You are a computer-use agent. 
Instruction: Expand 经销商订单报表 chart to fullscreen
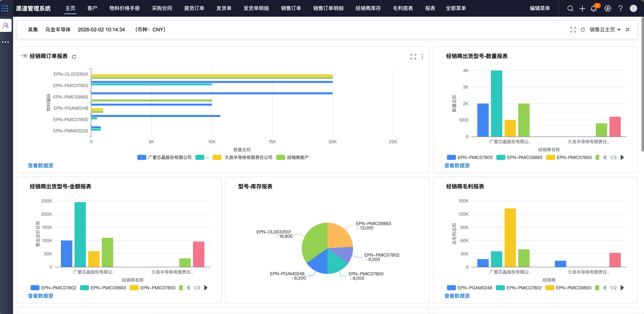(413, 57)
